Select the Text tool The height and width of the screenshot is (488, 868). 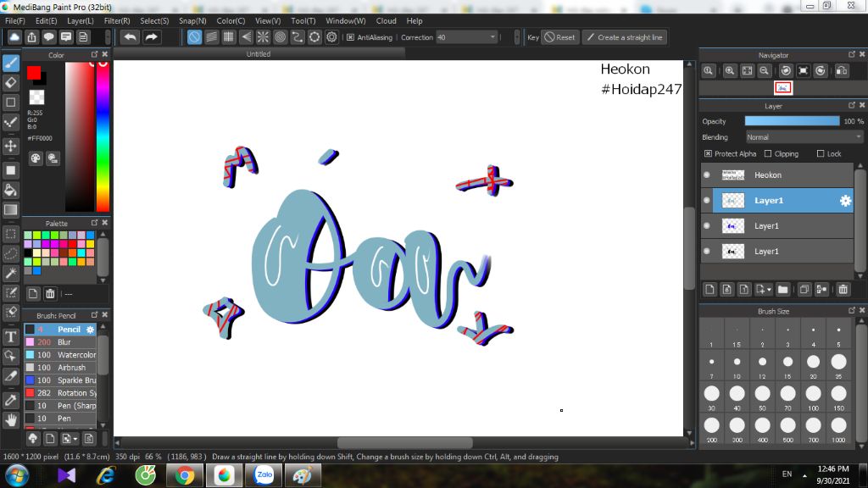[x=10, y=336]
